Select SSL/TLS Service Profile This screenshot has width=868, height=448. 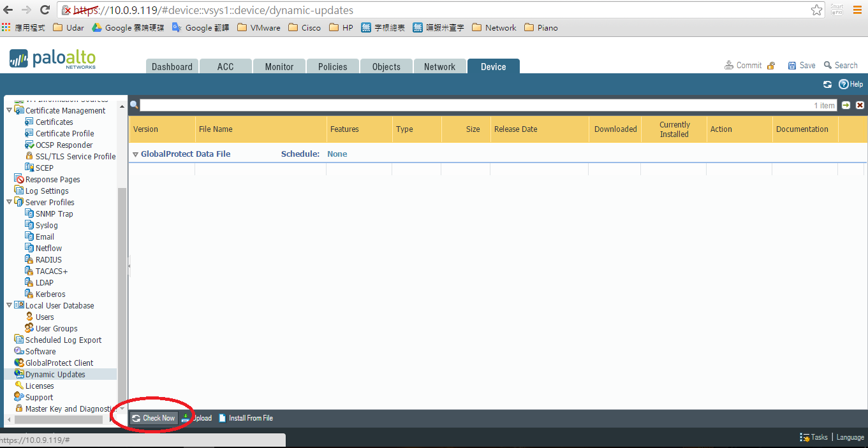[x=75, y=156]
